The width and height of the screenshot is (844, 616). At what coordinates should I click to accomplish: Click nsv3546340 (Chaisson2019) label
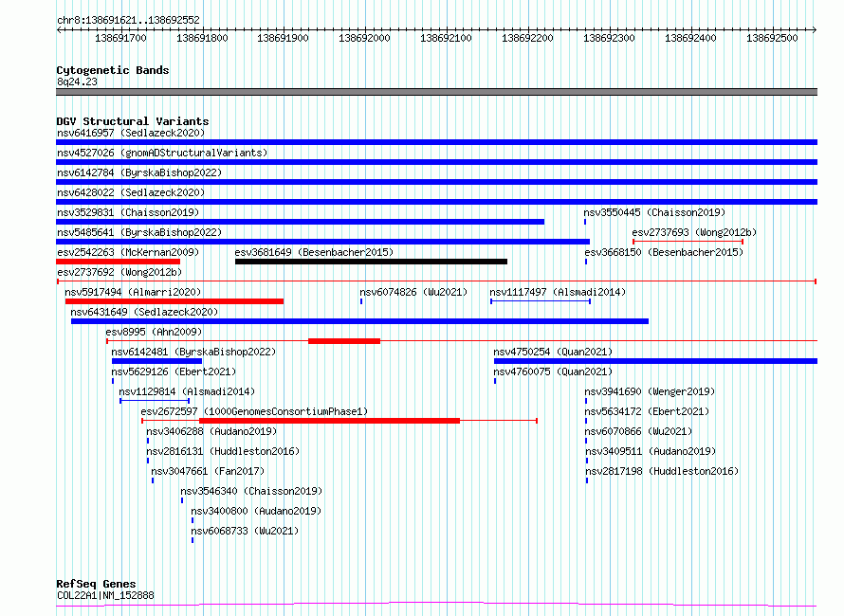[251, 491]
